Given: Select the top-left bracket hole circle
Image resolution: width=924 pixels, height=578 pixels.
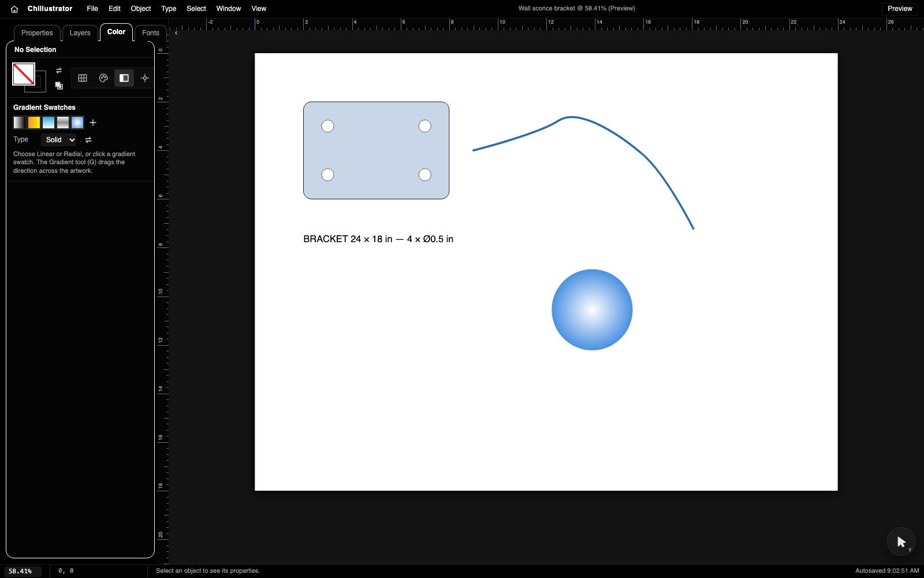Looking at the screenshot, I should click(327, 126).
